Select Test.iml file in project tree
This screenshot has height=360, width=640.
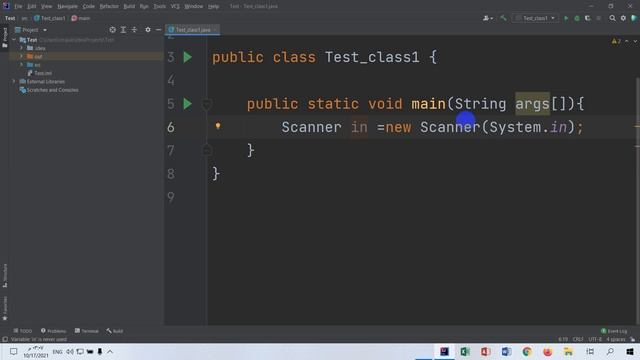[x=40, y=73]
